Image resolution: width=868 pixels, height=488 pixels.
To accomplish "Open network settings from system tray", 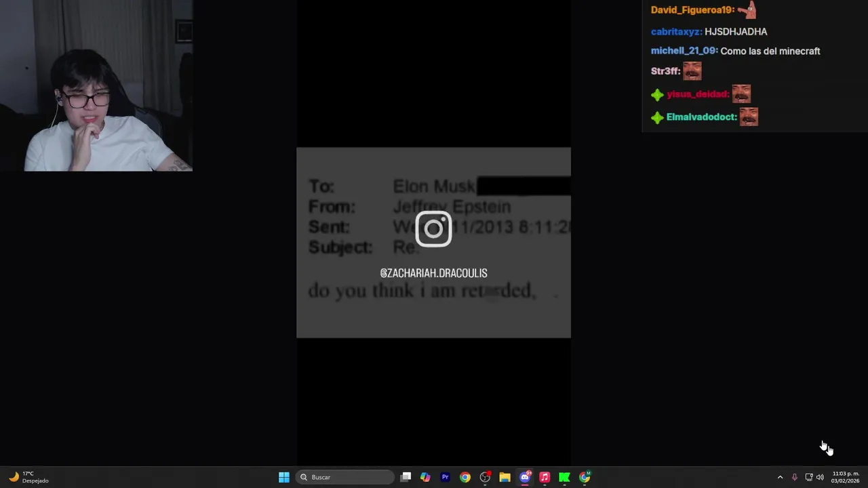I will point(808,477).
